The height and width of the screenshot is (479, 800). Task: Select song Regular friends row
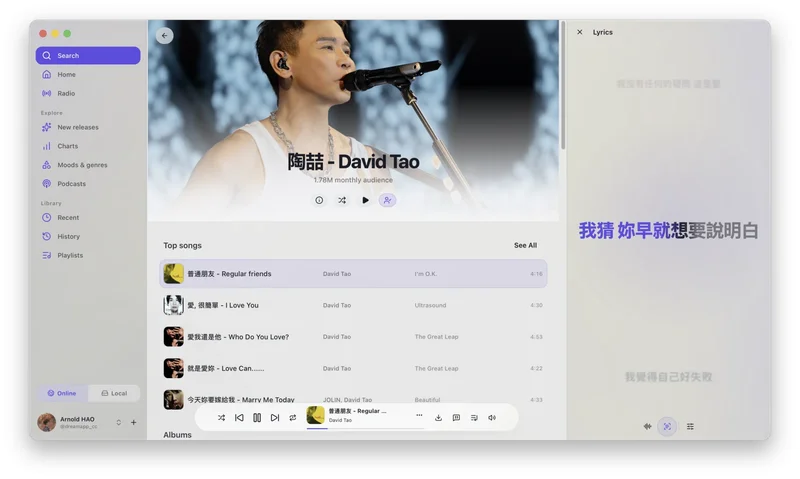coord(353,274)
